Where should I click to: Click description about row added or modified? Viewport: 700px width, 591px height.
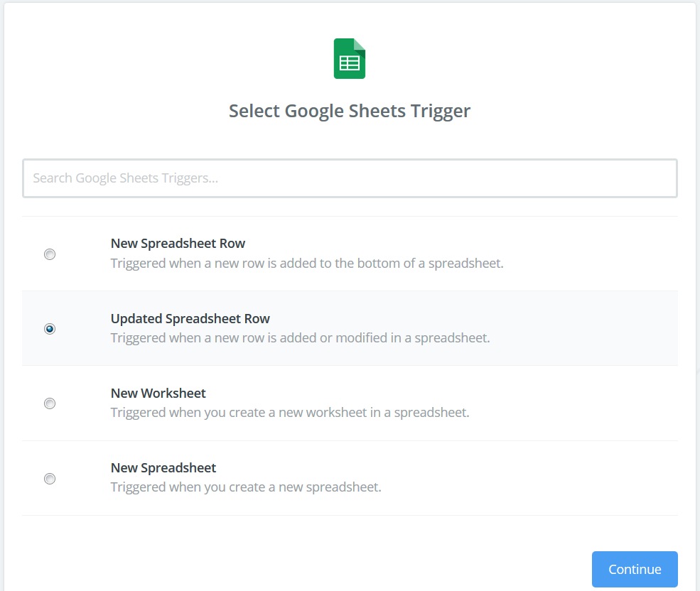300,338
